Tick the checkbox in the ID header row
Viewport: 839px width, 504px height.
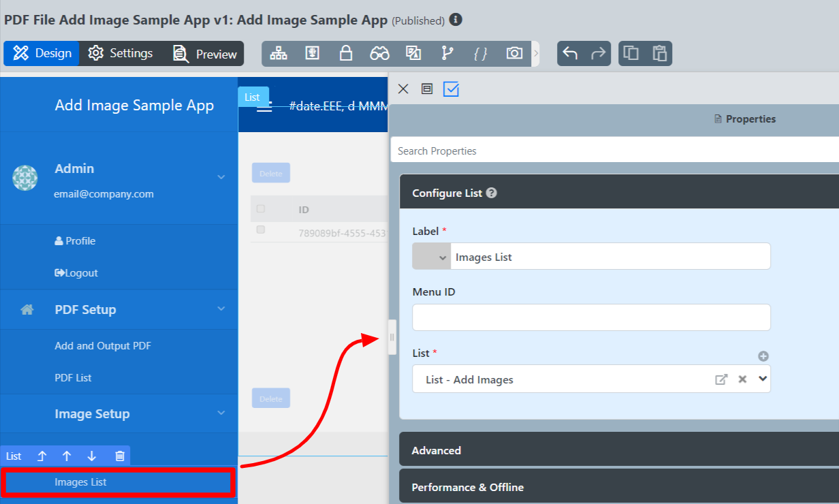[261, 209]
